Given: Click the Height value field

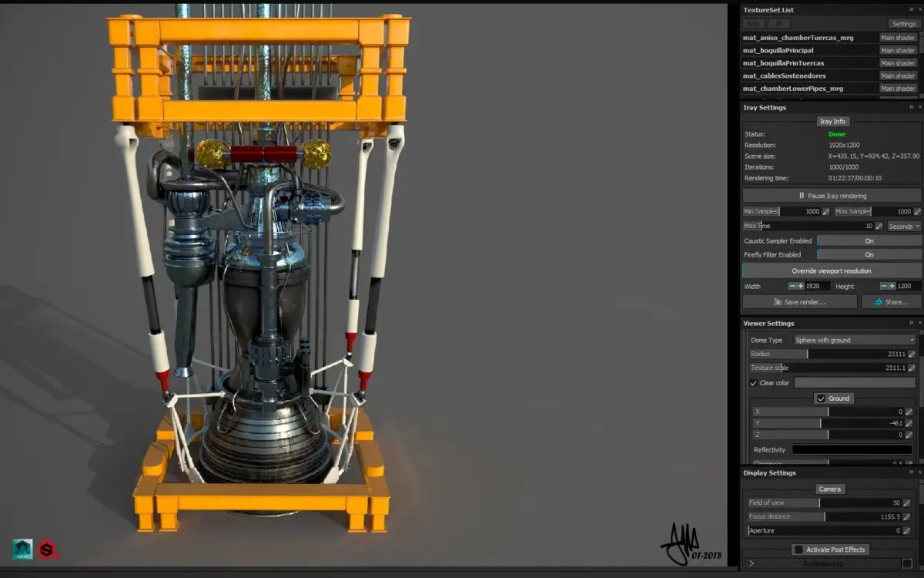Looking at the screenshot, I should [x=909, y=286].
